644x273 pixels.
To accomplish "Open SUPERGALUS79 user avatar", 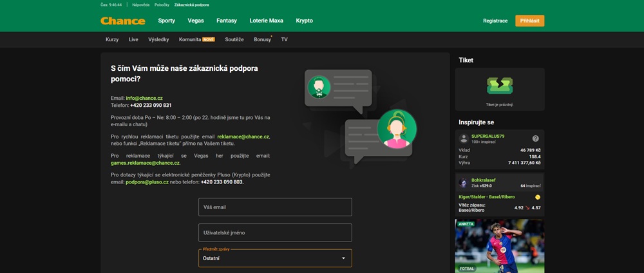I will click(x=464, y=138).
